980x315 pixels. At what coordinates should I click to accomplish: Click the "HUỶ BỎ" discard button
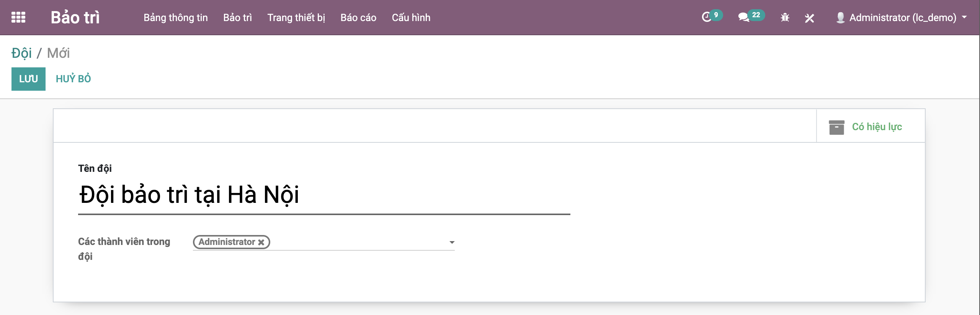[73, 79]
